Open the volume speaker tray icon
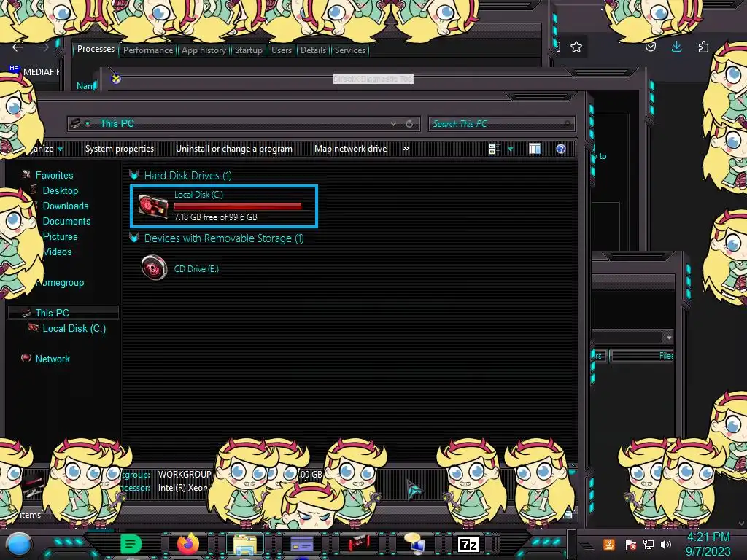The image size is (747, 560). [666, 544]
